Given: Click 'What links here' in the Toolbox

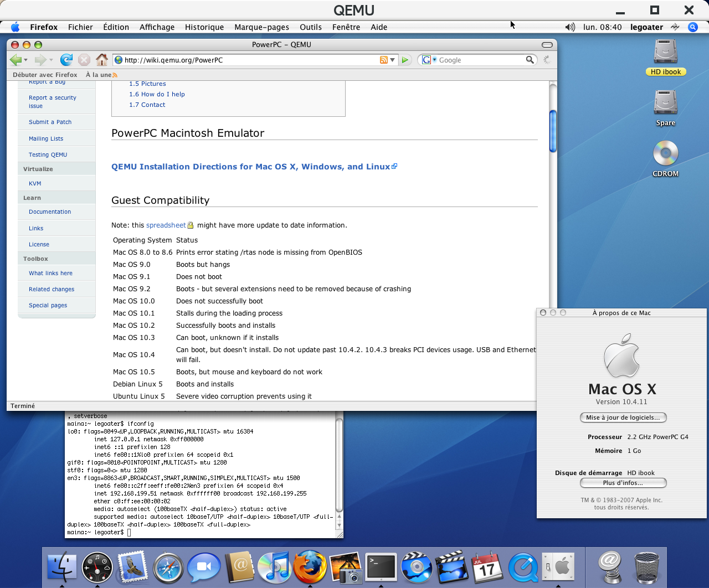Looking at the screenshot, I should [x=50, y=273].
